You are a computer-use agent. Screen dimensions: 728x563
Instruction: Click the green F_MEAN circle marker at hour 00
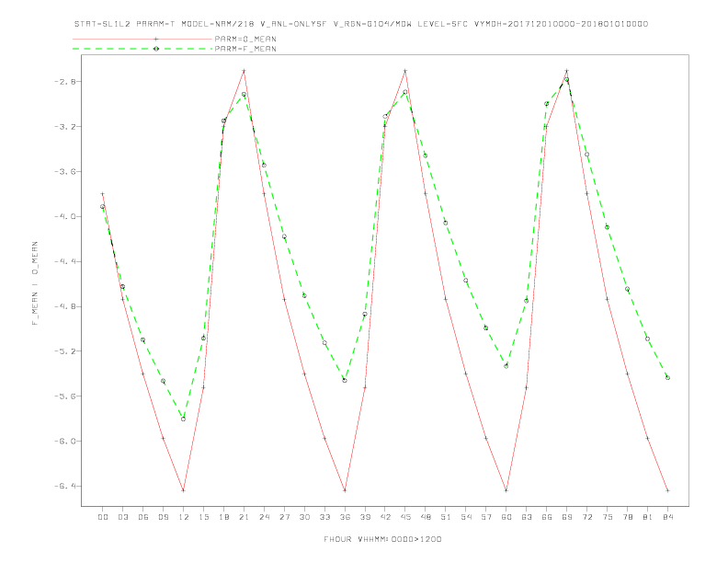103,207
